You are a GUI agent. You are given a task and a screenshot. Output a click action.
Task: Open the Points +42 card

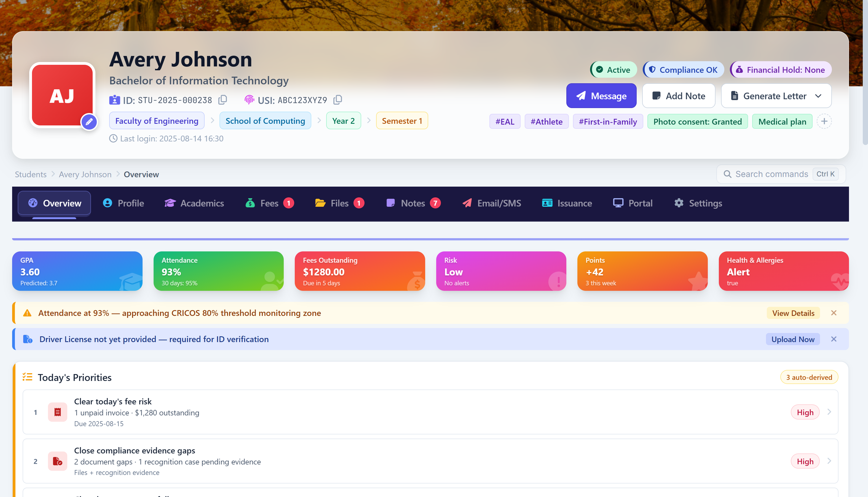pos(642,271)
